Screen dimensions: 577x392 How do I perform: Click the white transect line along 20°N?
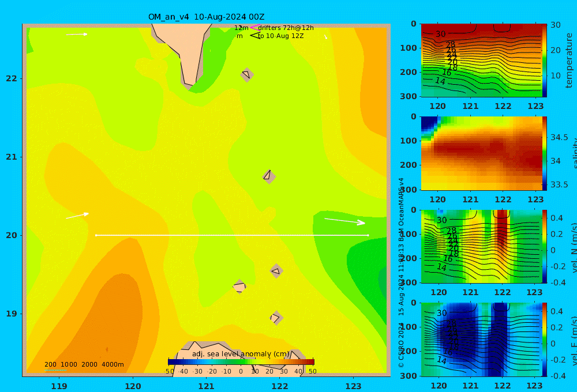[232, 235]
